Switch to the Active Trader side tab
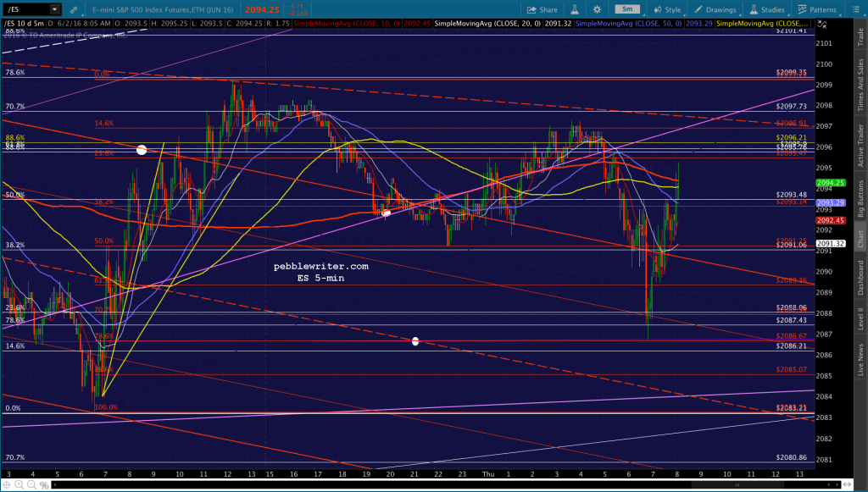 (x=861, y=146)
